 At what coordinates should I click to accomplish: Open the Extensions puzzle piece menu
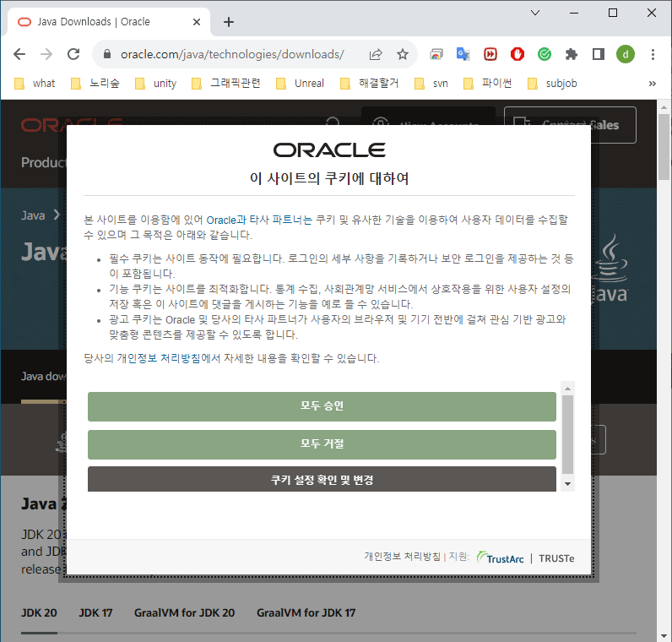pos(572,54)
